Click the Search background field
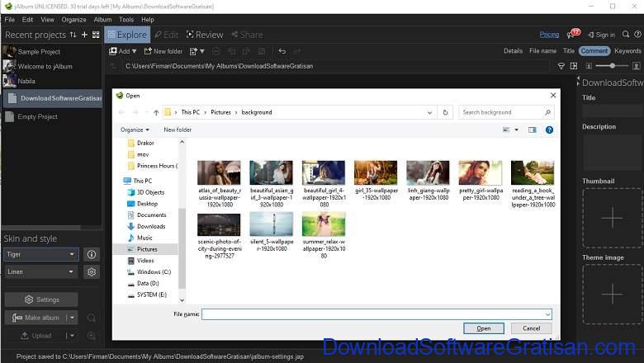 coord(506,112)
